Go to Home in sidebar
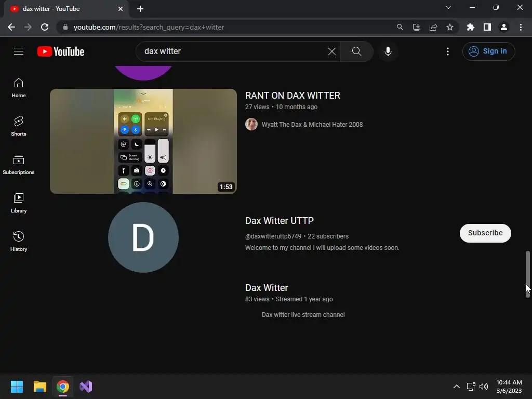 19,88
